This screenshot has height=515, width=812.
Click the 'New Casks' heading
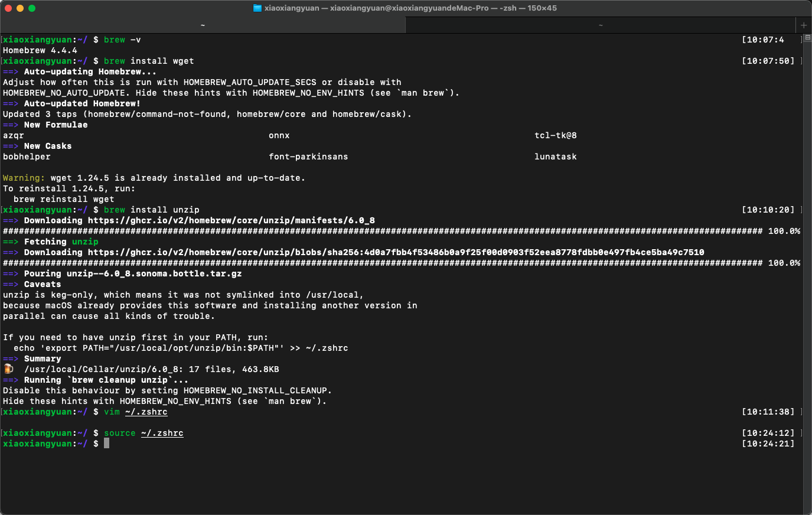(48, 146)
